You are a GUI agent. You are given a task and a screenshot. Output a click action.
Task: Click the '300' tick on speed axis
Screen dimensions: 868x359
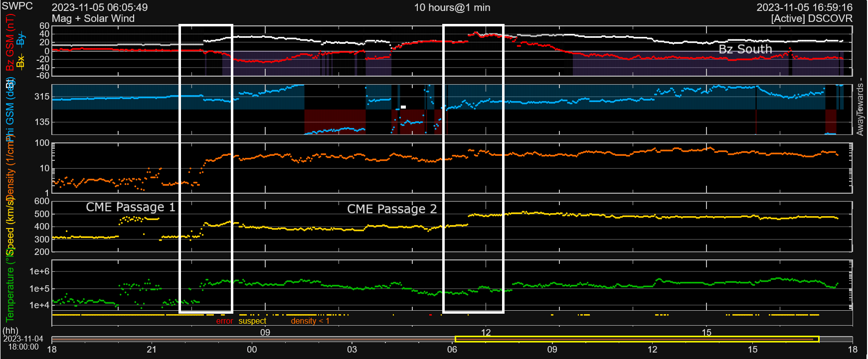pyautogui.click(x=42, y=239)
